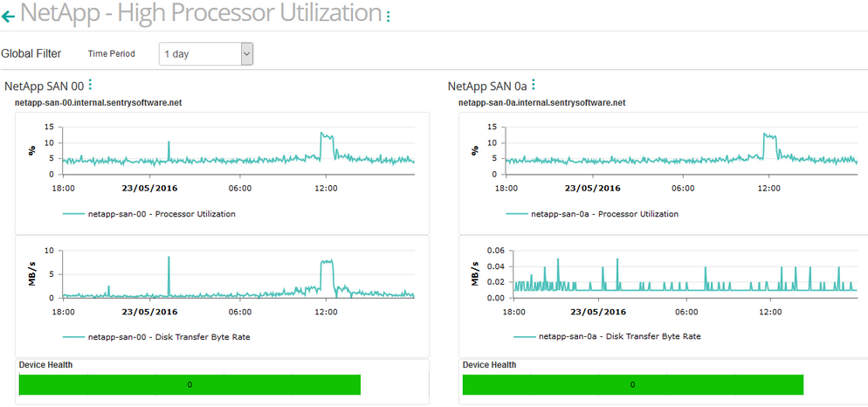868x407 pixels.
Task: Click the Global Filter label
Action: 31,53
